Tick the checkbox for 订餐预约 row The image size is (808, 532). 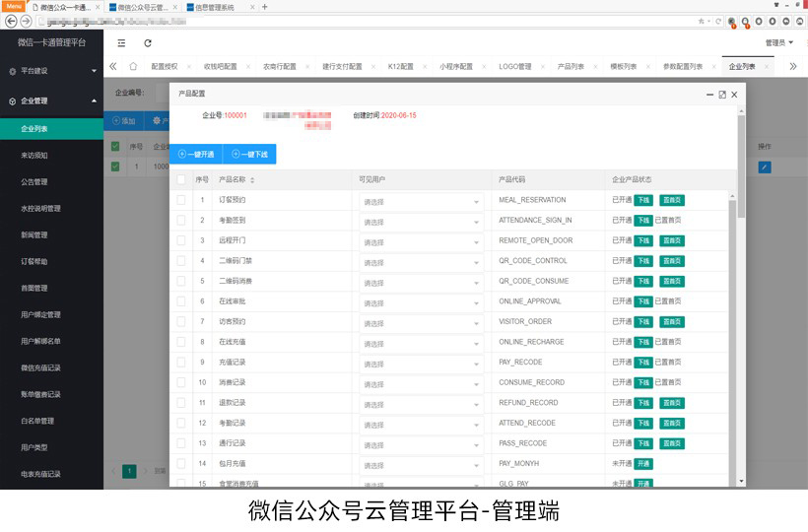(x=180, y=200)
